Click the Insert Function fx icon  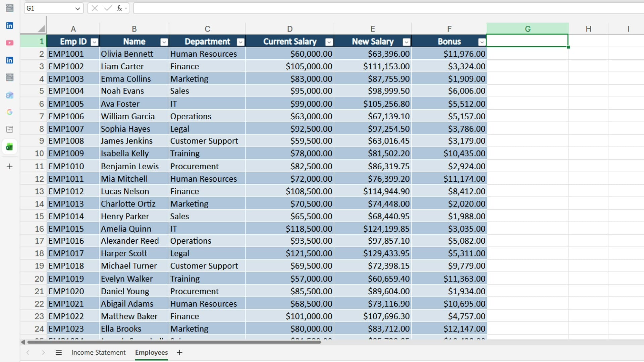(120, 8)
